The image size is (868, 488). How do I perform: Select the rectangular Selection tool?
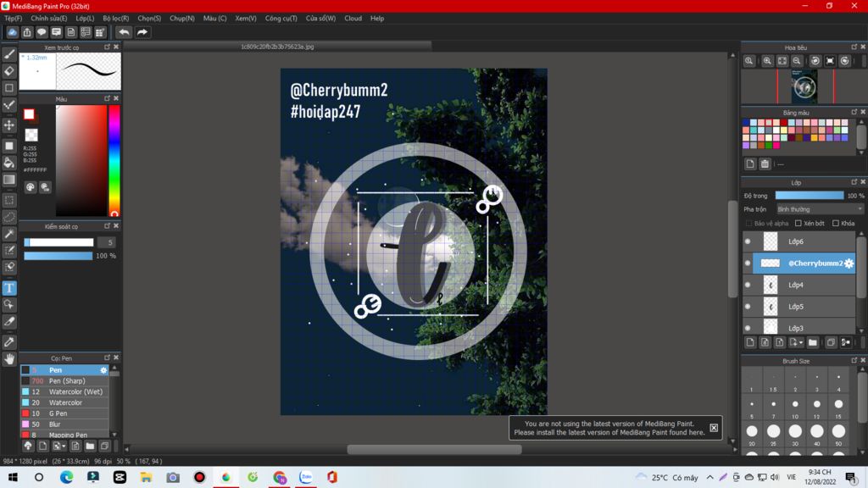(x=9, y=200)
